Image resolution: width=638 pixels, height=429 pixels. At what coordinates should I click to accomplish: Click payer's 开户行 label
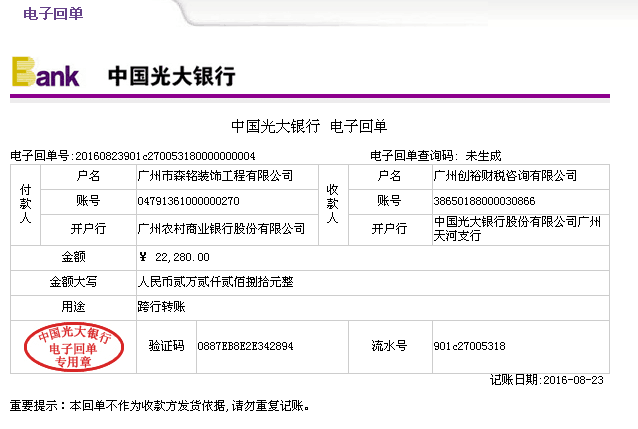(88, 229)
